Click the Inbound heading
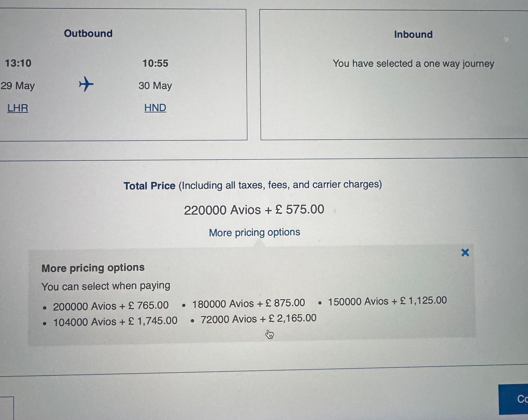528x420 pixels. click(413, 35)
